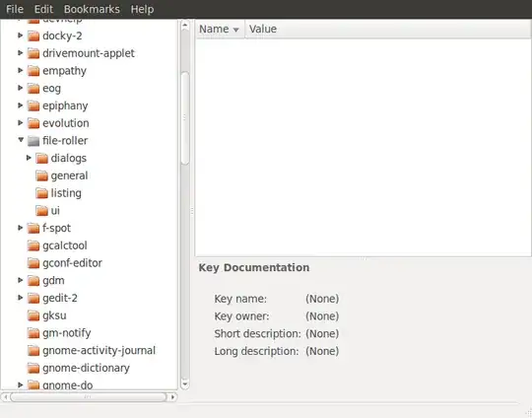
Task: Expand the evolution tree node
Action: [20, 122]
